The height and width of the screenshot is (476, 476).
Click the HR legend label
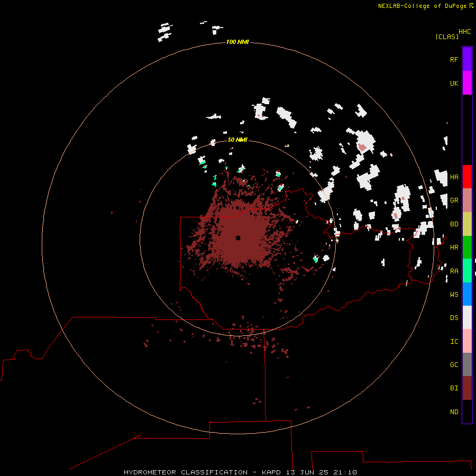click(x=454, y=248)
